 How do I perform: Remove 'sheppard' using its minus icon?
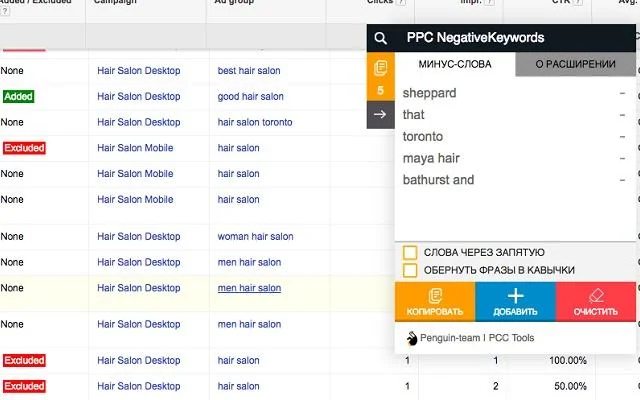coord(622,93)
